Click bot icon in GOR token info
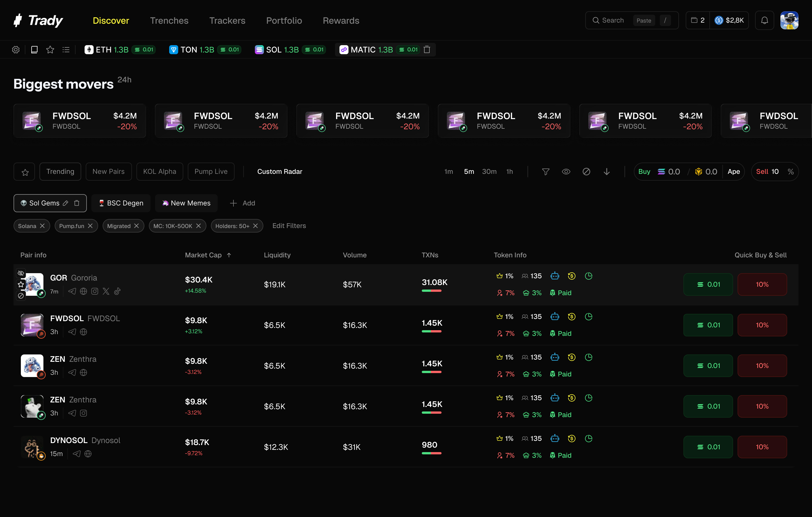This screenshot has width=812, height=517. (x=555, y=276)
